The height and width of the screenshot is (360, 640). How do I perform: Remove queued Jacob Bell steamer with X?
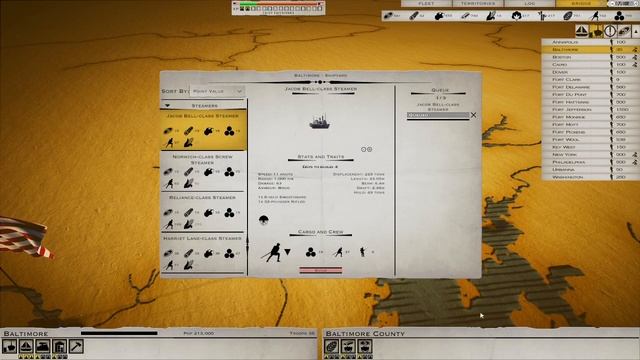click(x=473, y=115)
